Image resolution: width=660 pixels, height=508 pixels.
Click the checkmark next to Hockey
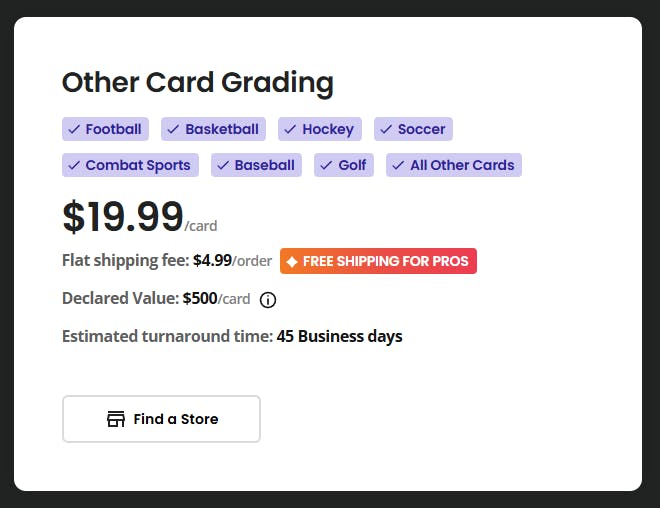[x=290, y=129]
